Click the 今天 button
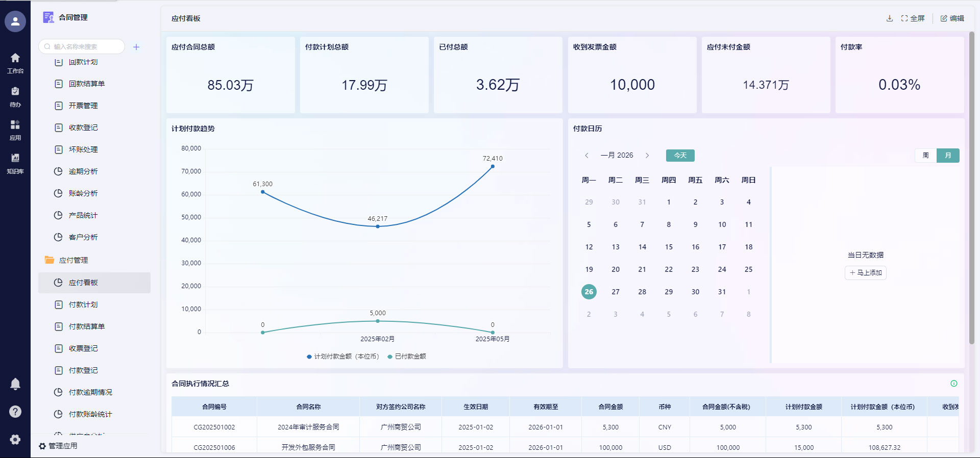This screenshot has height=458, width=980. point(680,156)
